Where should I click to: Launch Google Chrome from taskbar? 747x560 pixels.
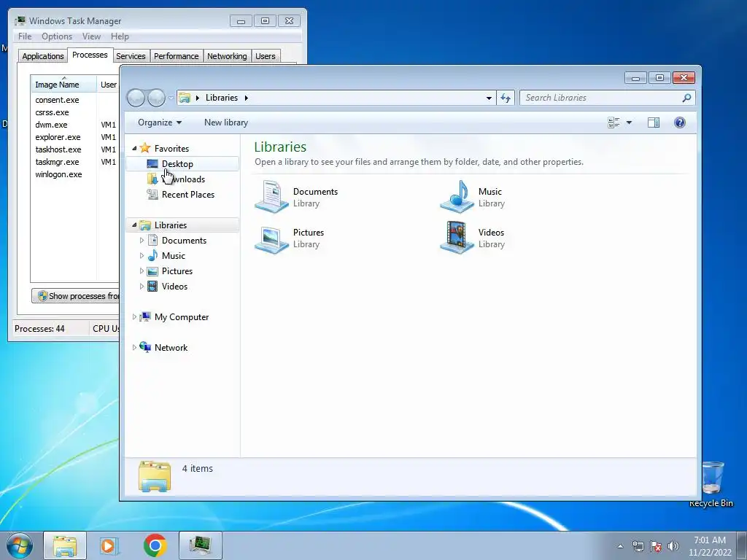coord(155,545)
